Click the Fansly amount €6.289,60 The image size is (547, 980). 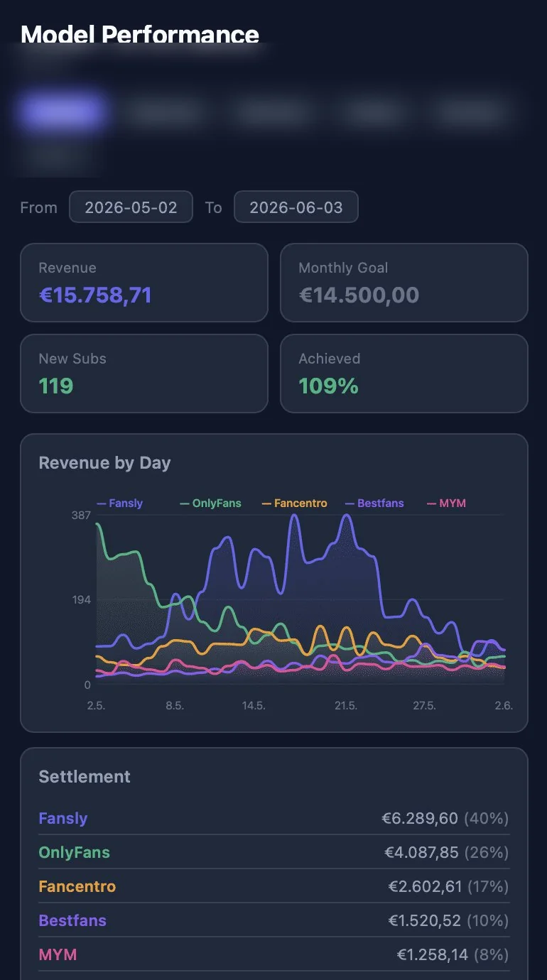pyautogui.click(x=420, y=818)
